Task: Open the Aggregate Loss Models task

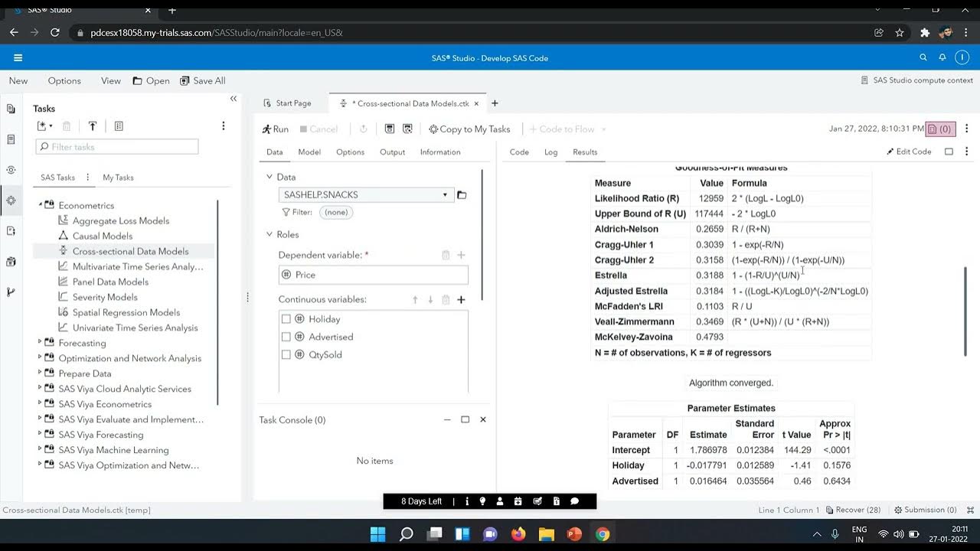Action: 121,220
